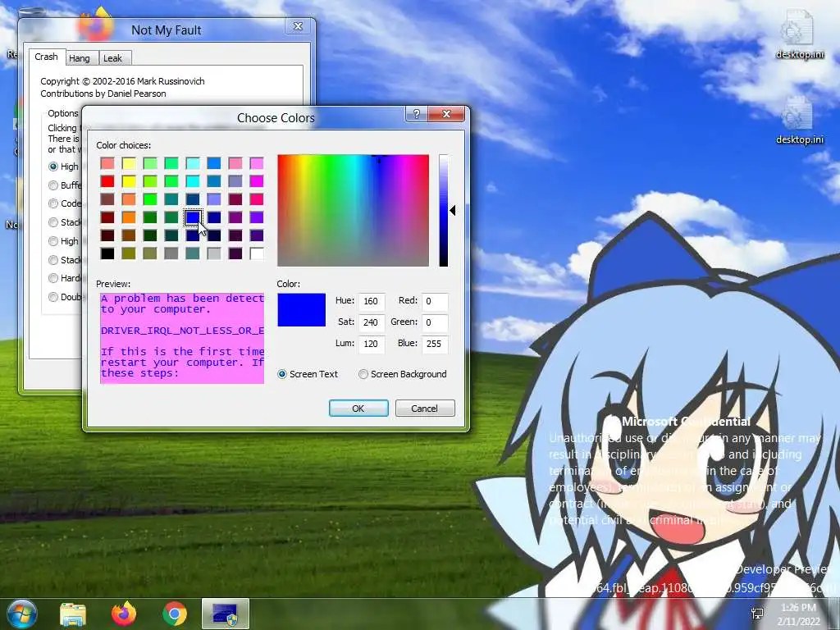Choose the 'Doub' radio option in Not My Fault
840x630 pixels.
(x=53, y=297)
